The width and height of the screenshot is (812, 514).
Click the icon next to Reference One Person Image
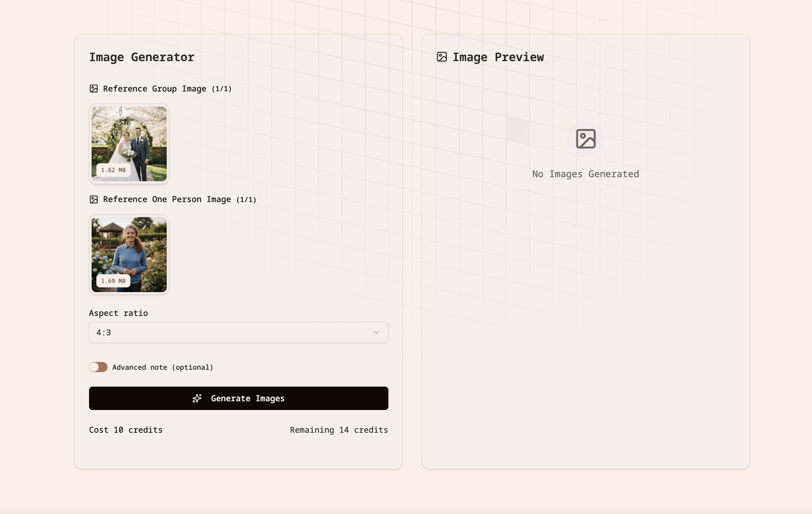94,200
